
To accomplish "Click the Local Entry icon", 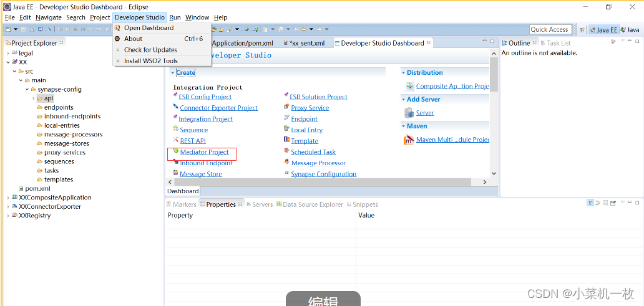I will pyautogui.click(x=286, y=129).
